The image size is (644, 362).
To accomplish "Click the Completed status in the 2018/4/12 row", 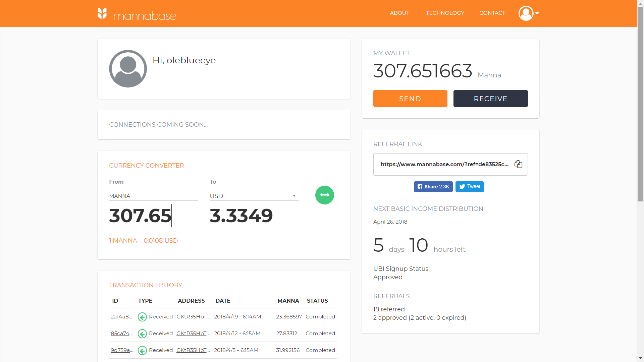I will tap(320, 334).
